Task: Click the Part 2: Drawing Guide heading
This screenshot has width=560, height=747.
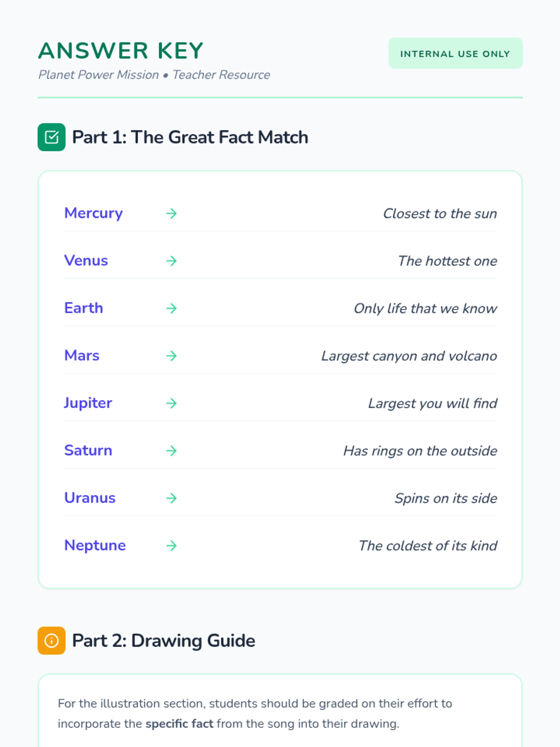Action: point(163,641)
